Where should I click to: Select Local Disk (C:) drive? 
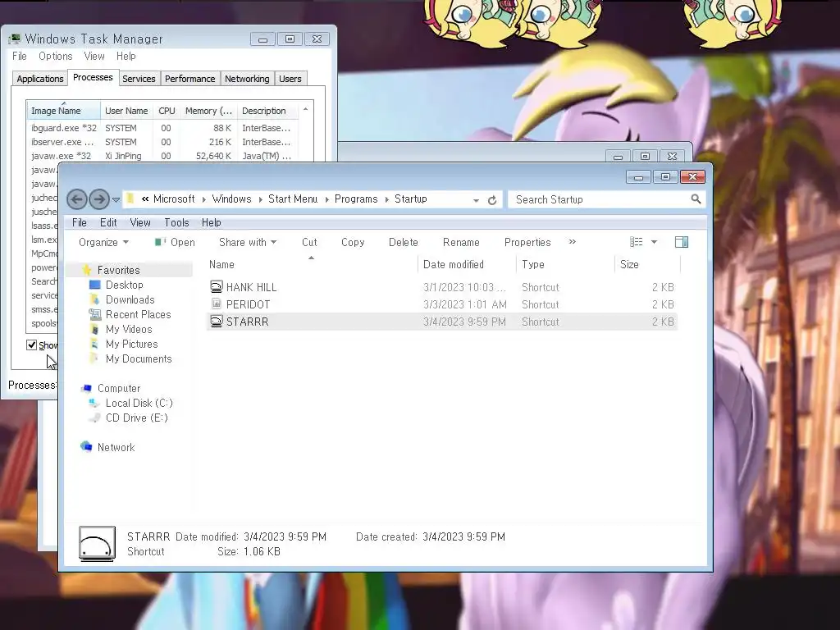(x=139, y=403)
